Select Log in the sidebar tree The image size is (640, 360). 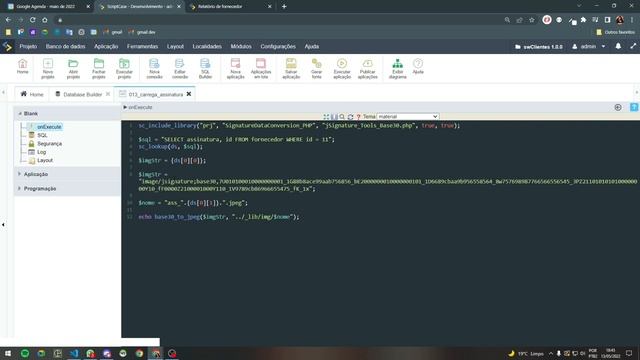click(41, 152)
